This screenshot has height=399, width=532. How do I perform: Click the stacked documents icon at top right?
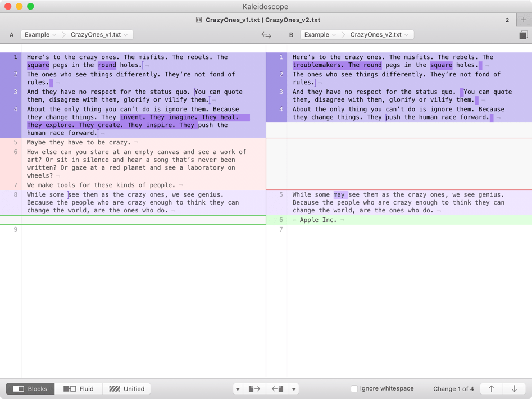[523, 35]
